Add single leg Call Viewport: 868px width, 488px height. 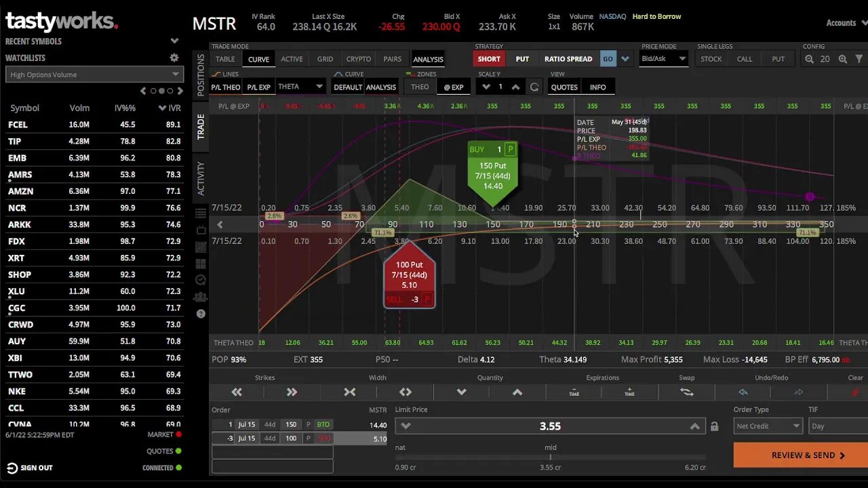tap(745, 59)
